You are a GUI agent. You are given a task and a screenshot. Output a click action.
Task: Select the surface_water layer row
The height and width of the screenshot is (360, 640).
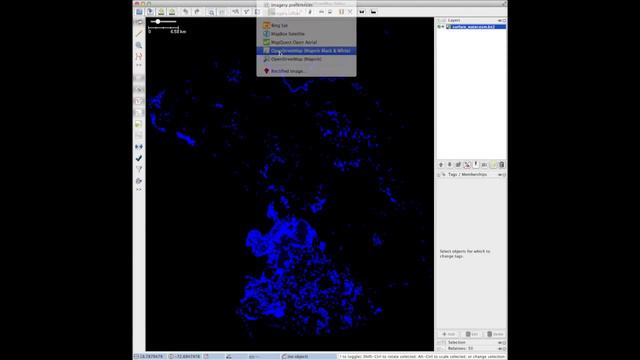coord(472,27)
